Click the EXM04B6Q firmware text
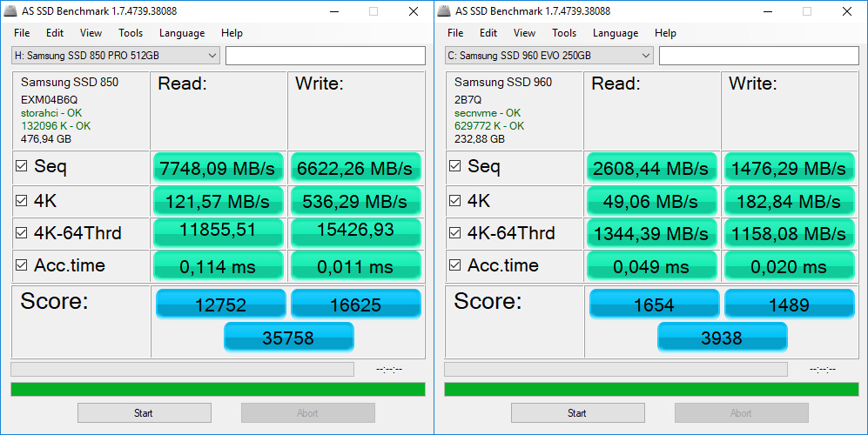The width and height of the screenshot is (868, 435). (49, 100)
